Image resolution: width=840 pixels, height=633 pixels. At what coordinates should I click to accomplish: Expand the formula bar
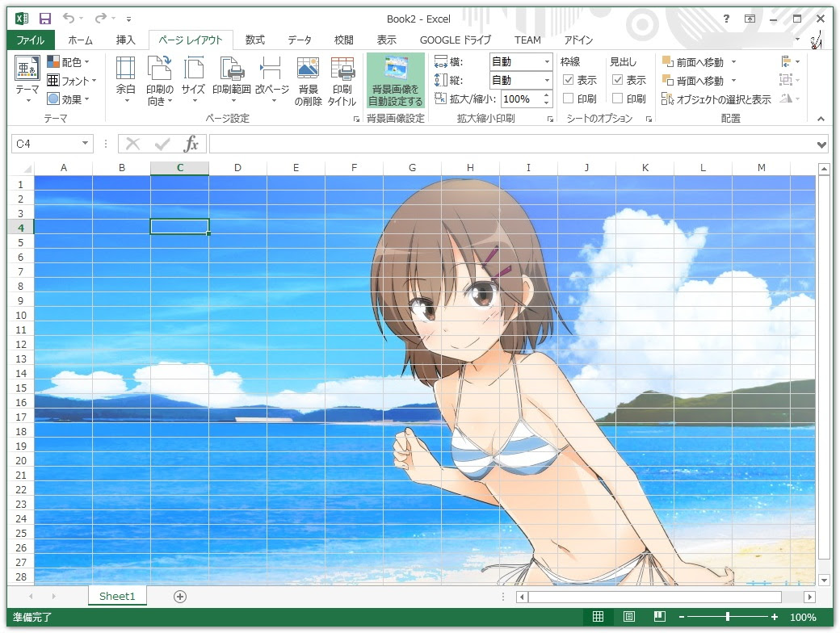[x=821, y=144]
